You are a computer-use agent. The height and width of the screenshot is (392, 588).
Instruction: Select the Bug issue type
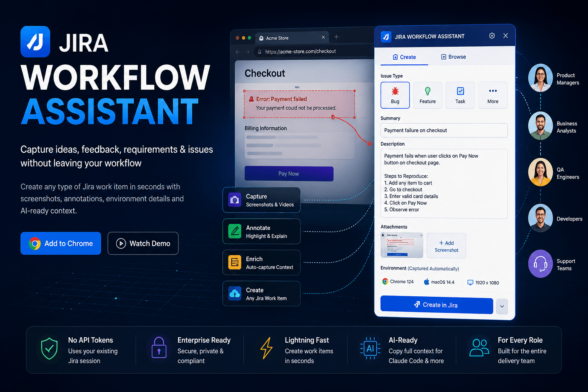[395, 95]
